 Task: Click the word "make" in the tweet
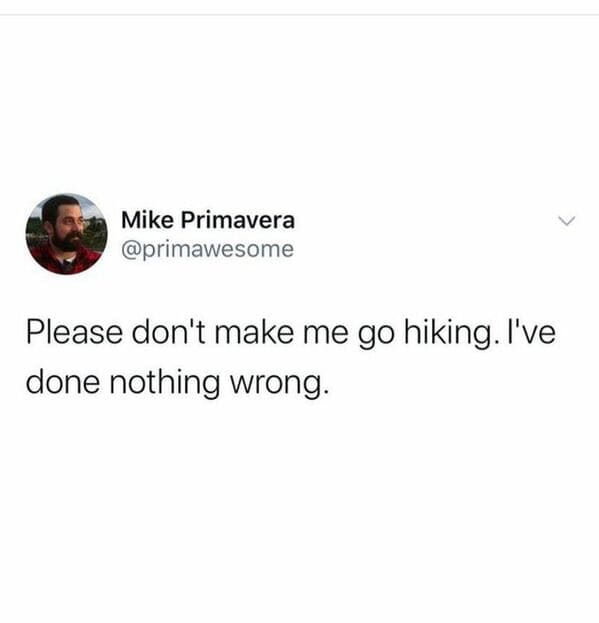point(254,332)
